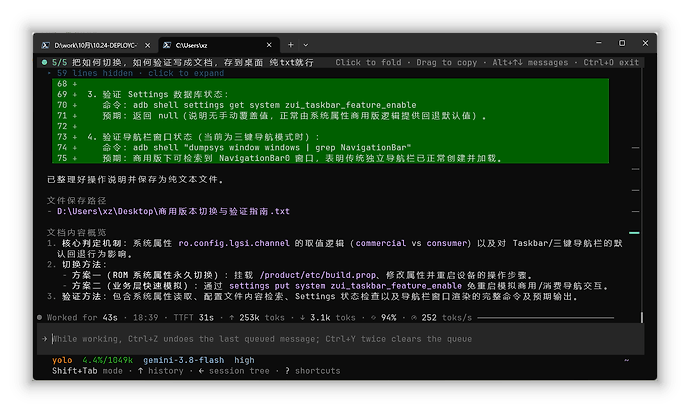Click the terminal vertical scrollbar thumb

(642, 317)
